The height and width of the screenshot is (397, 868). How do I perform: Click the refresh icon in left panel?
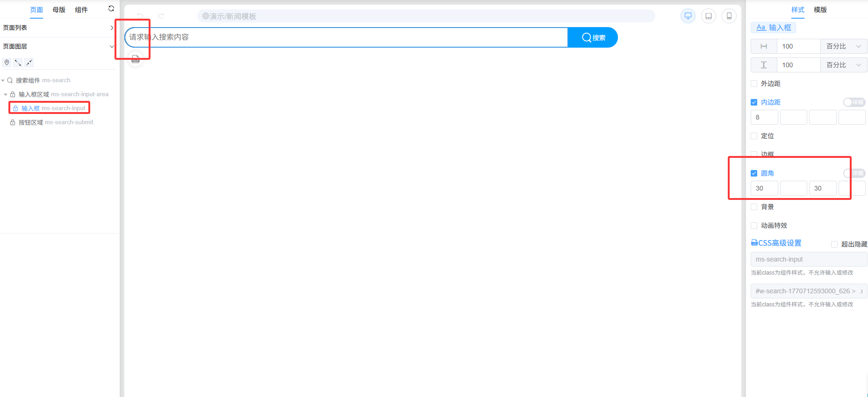(111, 9)
